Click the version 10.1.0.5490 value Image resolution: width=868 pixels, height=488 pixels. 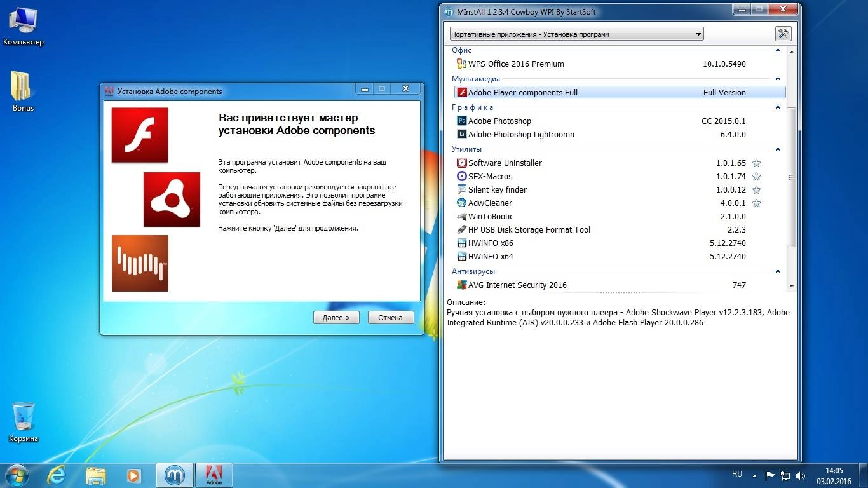[x=724, y=64]
